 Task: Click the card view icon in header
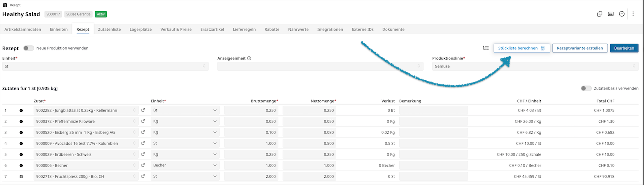coord(611,14)
